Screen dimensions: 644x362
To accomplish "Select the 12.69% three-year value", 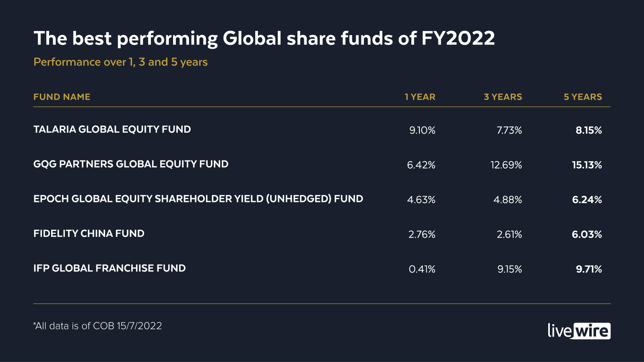I will [x=506, y=165].
